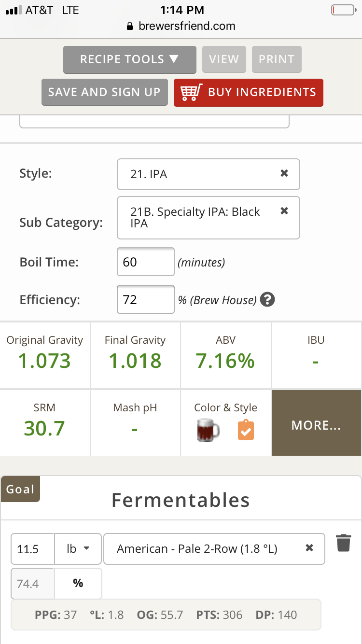Toggle the percent mode button

78,584
